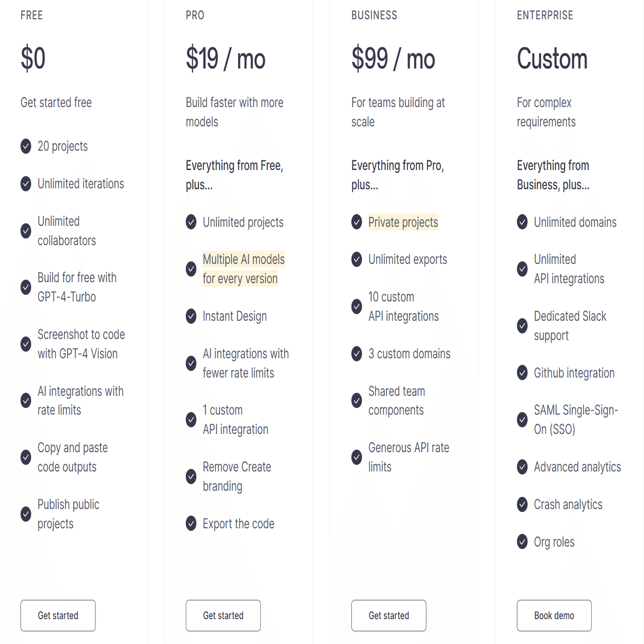Click the Get started button under Free

[x=58, y=615]
